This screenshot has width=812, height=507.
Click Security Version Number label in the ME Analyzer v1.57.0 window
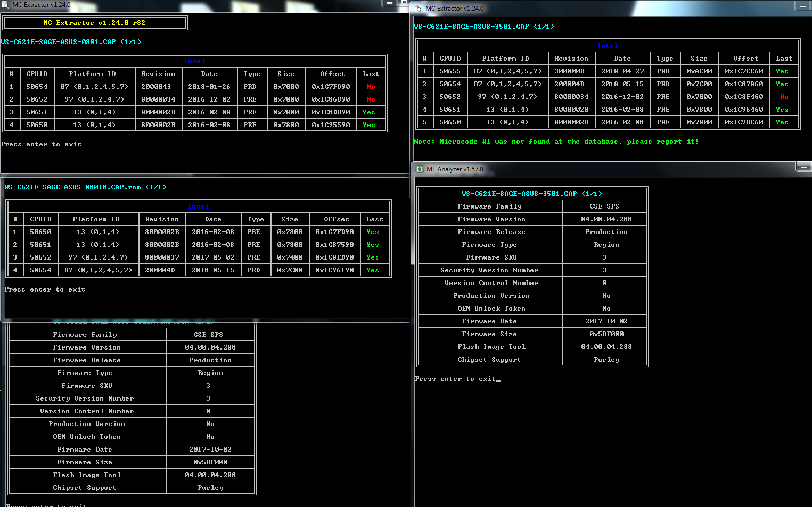pos(489,270)
